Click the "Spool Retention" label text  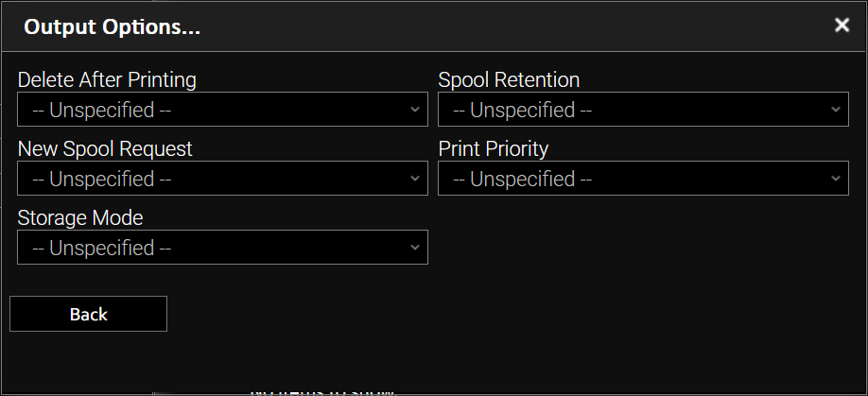509,79
